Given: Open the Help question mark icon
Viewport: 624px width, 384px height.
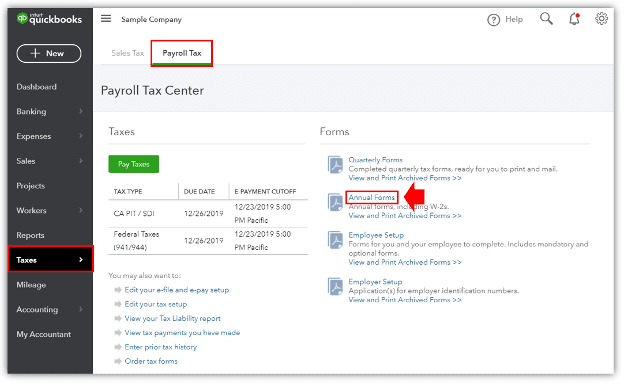Looking at the screenshot, I should click(x=493, y=19).
